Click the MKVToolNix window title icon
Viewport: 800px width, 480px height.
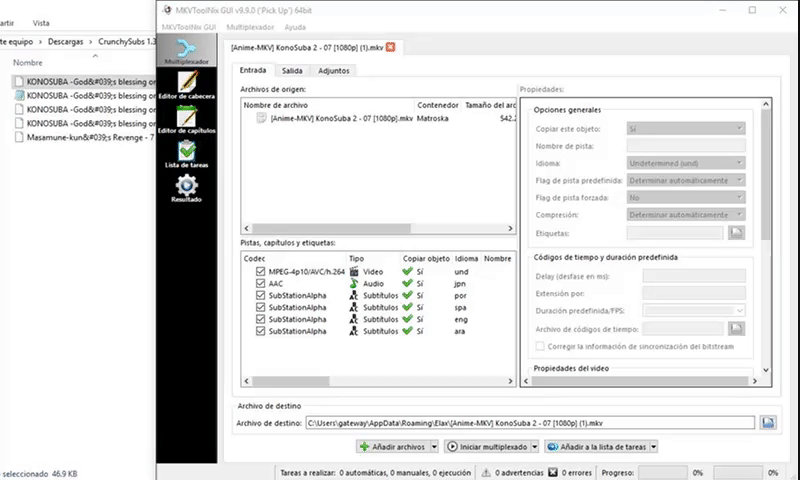(x=167, y=10)
